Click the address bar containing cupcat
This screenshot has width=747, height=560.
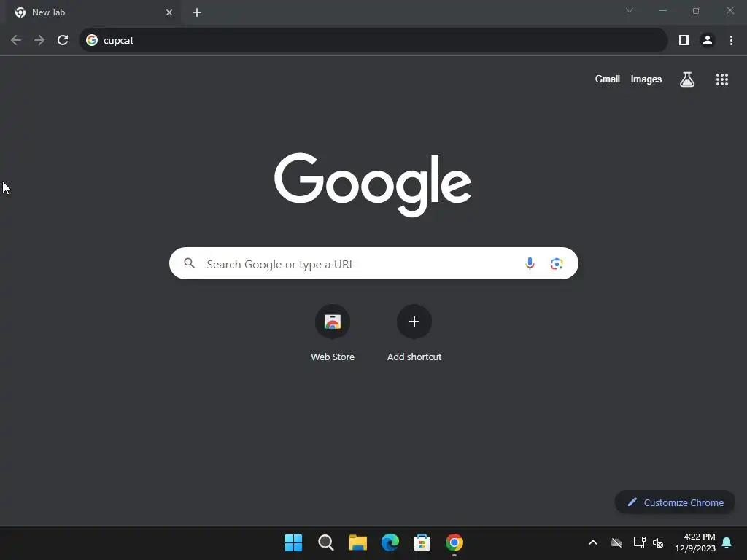click(373, 41)
